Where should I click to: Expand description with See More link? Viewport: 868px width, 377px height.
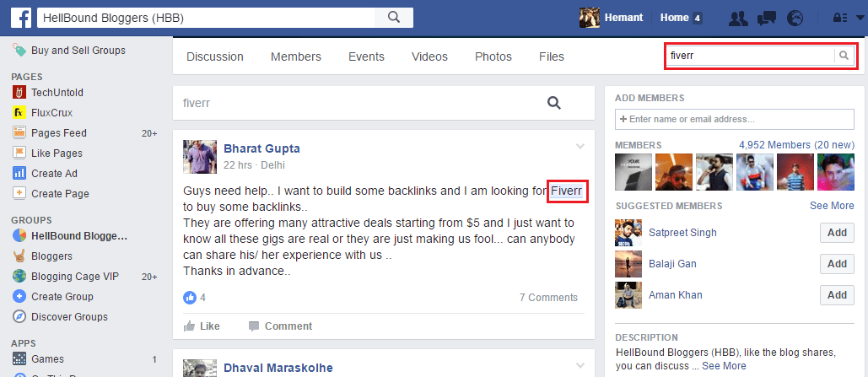724,366
